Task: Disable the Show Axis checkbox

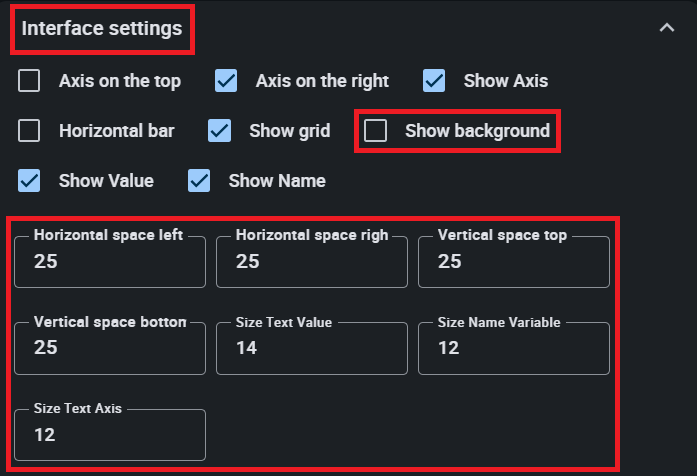Action: tap(434, 81)
